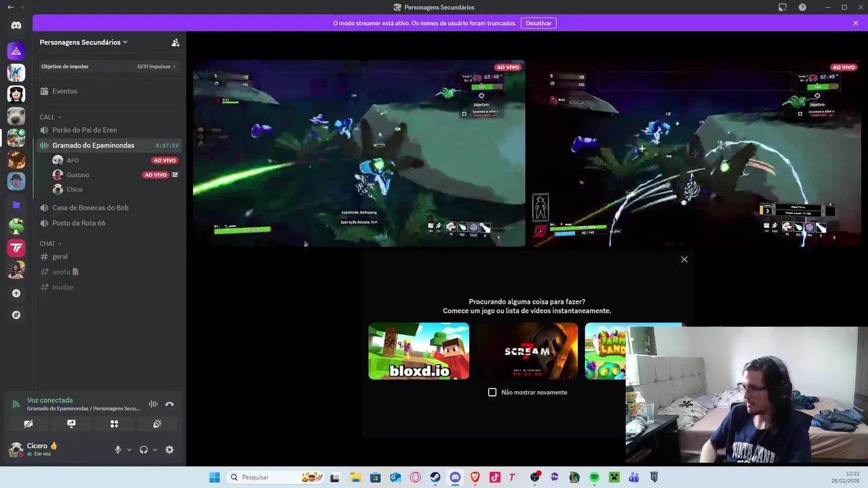The image size is (868, 488).
Task: Open Outlook from the taskbar
Action: [395, 477]
